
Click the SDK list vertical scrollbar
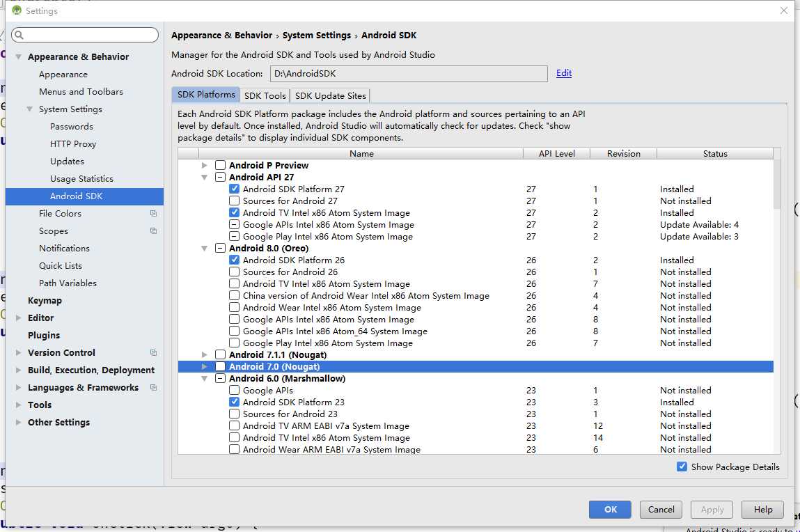(776, 184)
